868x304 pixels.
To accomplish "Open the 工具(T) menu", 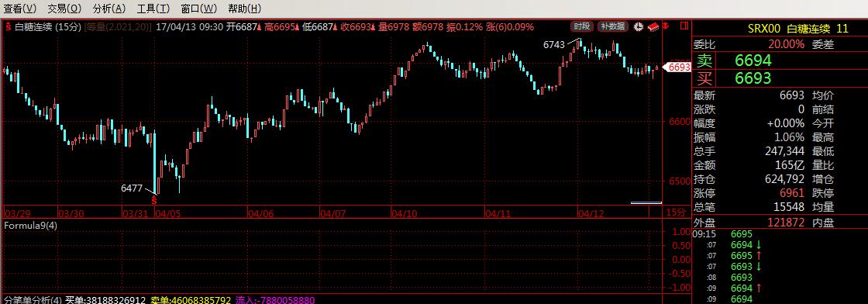I will [153, 9].
